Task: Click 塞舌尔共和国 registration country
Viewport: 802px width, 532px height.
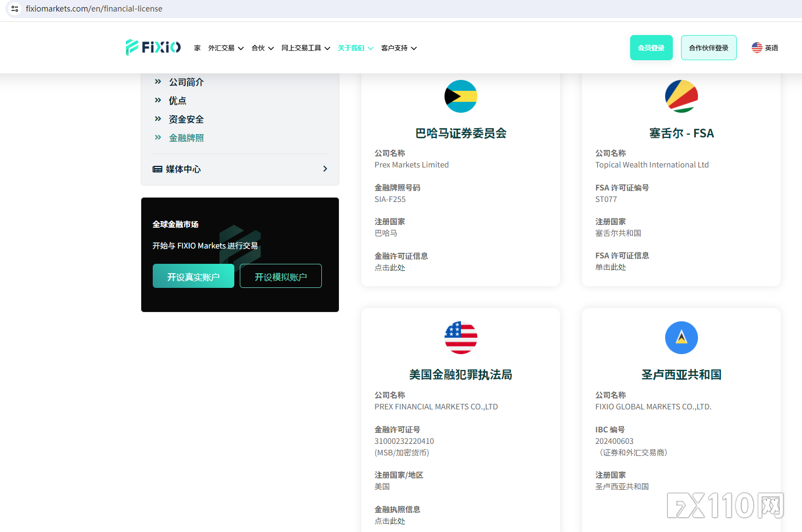Action: pos(618,233)
